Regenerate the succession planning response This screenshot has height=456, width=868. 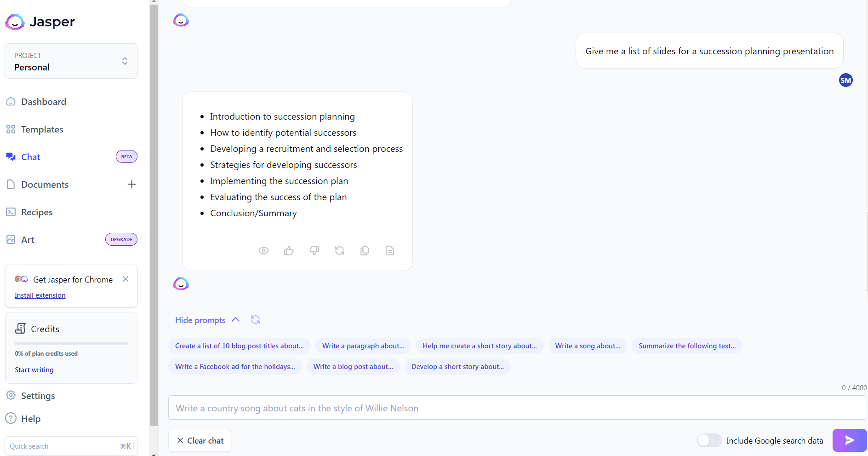click(339, 251)
